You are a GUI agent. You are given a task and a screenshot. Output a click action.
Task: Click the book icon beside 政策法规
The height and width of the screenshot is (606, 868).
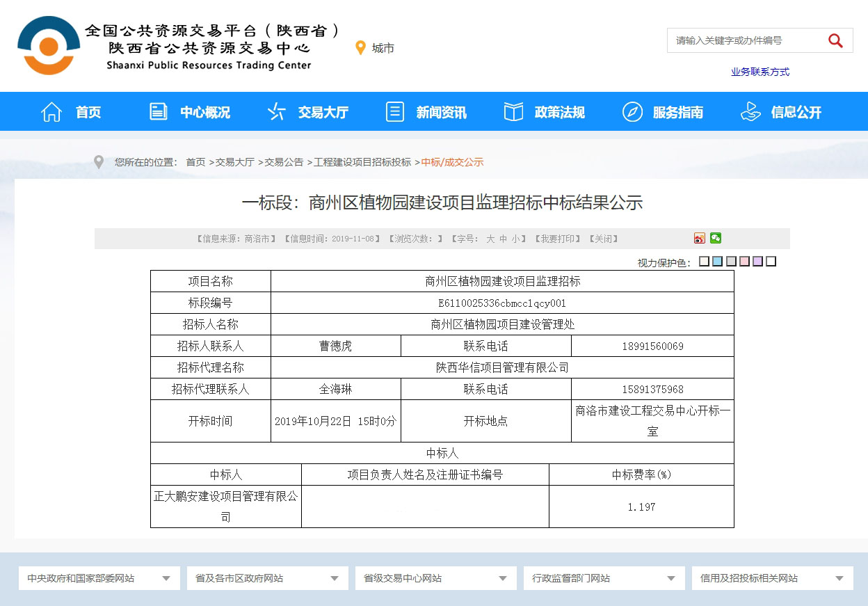(513, 112)
